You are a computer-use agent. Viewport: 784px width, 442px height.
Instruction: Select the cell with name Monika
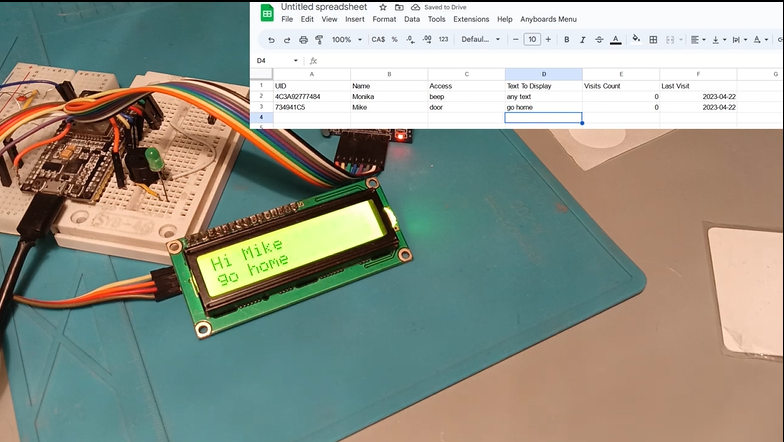[389, 96]
